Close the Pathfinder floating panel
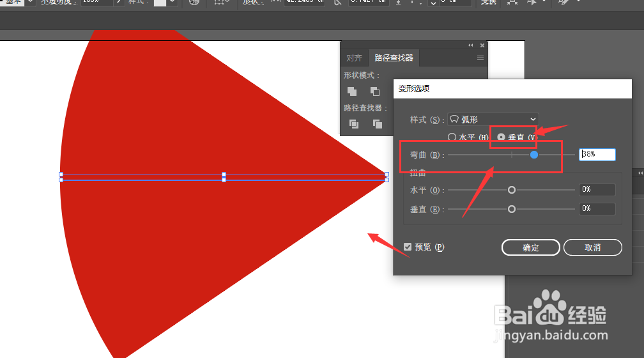Viewport: 644px width, 358px height. click(482, 45)
